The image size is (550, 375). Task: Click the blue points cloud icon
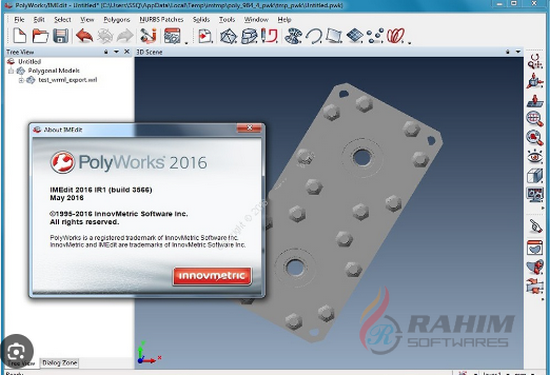[x=375, y=36]
